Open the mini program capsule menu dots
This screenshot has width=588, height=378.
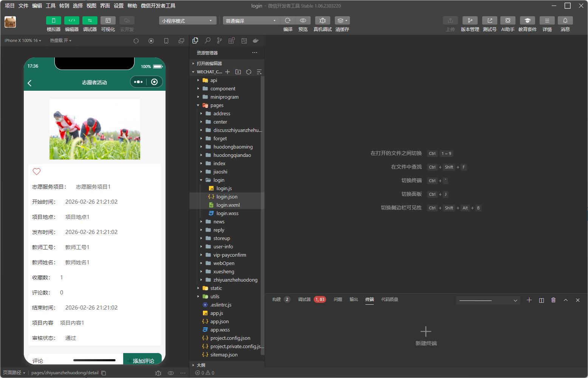tap(138, 82)
